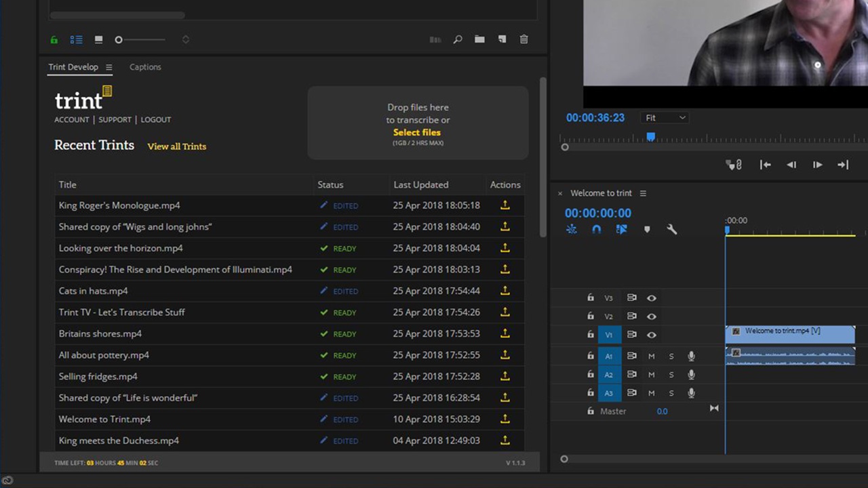The width and height of the screenshot is (868, 488).
Task: Select Welcome to trint.mp4 video clip
Action: (x=790, y=334)
